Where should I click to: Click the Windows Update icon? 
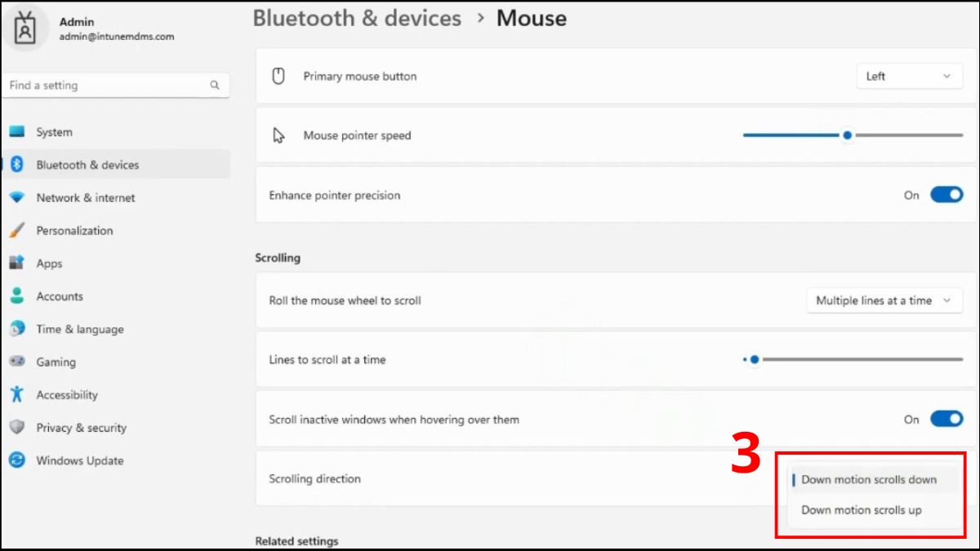click(x=17, y=460)
